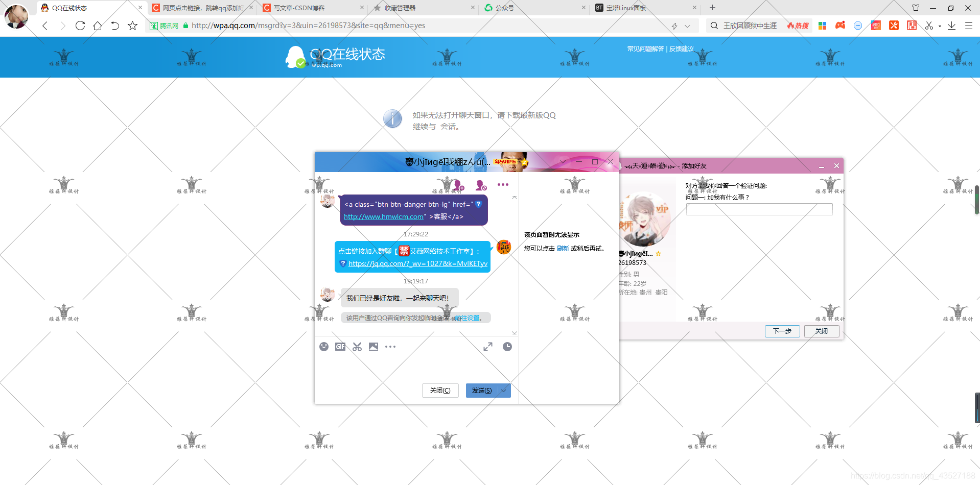Click the verification answer input field

click(759, 209)
